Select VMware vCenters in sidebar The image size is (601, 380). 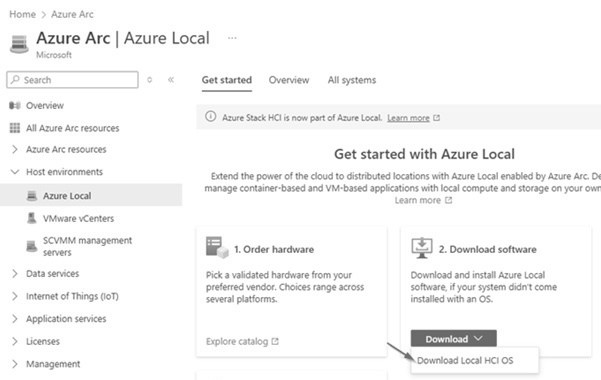pos(78,219)
